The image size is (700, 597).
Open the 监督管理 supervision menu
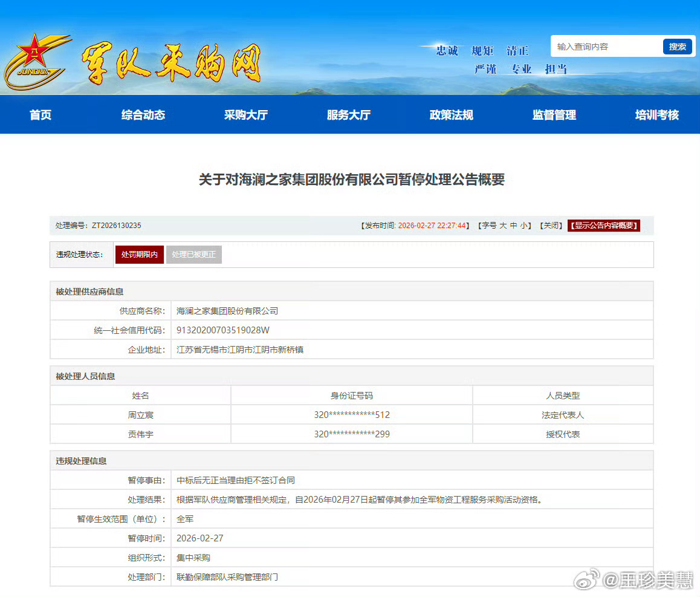(x=554, y=114)
